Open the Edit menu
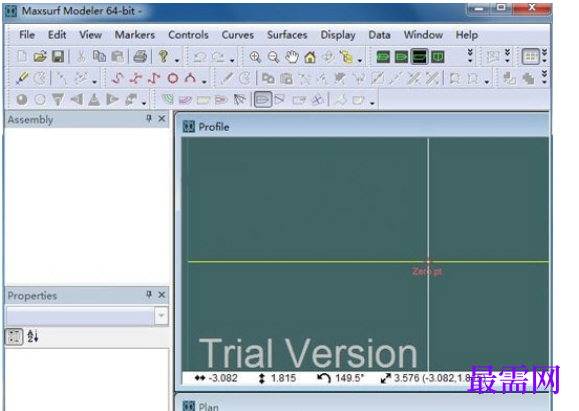The width and height of the screenshot is (579, 411). click(57, 35)
